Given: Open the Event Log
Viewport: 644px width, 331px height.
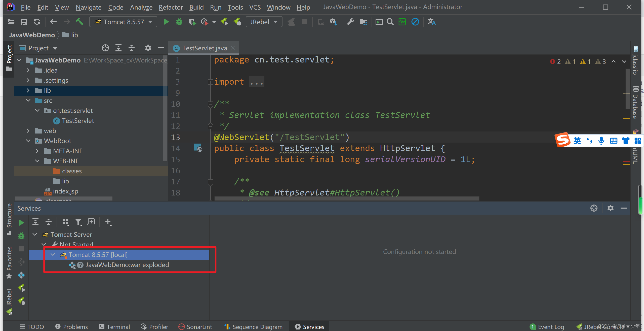Looking at the screenshot, I should pos(547,327).
